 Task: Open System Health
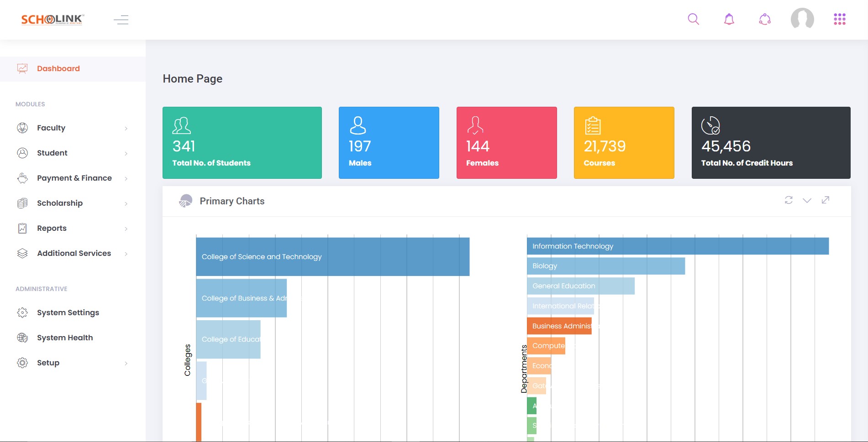coord(65,338)
